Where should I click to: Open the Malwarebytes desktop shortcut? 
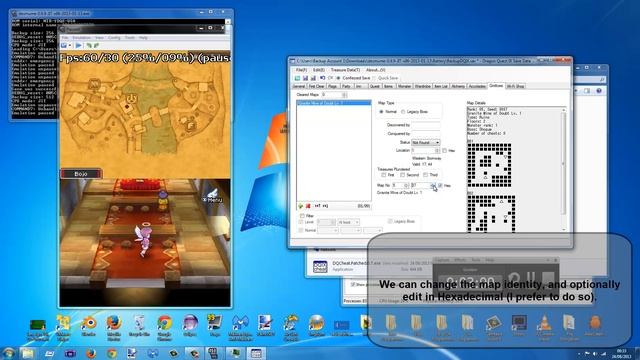point(240,327)
